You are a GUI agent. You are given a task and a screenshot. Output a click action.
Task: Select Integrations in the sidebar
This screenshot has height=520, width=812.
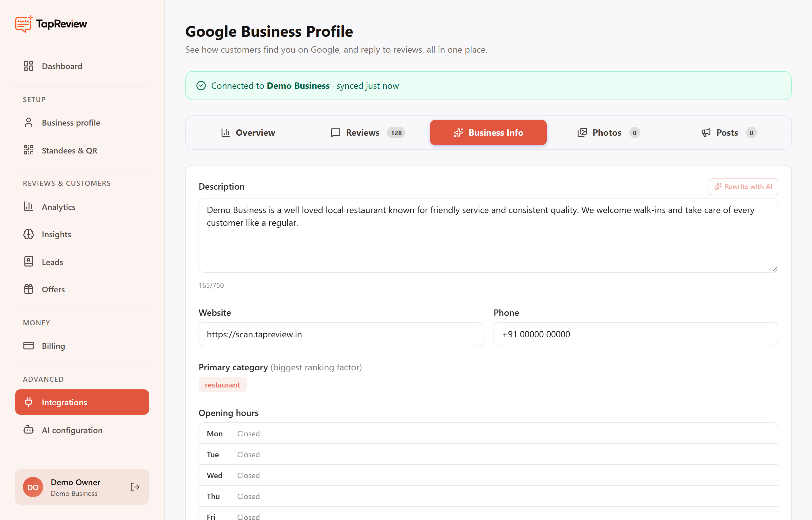coord(82,402)
